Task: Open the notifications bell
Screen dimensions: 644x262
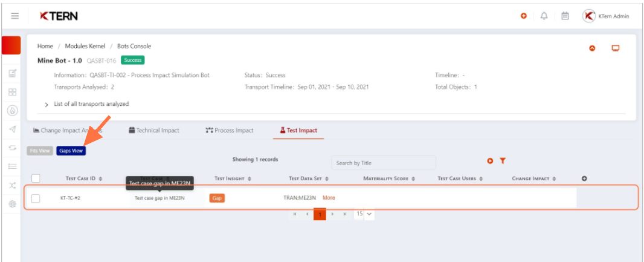Action: pos(544,16)
